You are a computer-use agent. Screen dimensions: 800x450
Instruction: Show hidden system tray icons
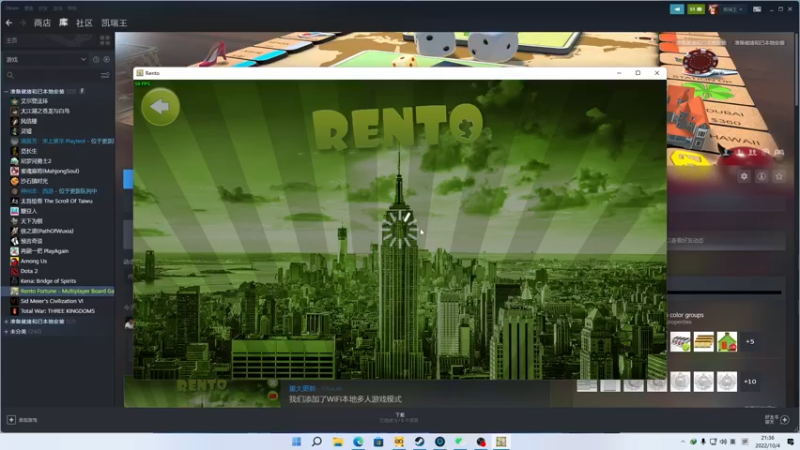point(683,442)
